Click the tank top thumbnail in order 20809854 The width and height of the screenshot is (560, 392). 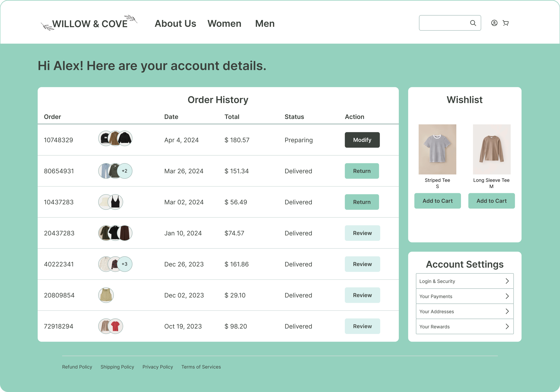click(x=106, y=295)
